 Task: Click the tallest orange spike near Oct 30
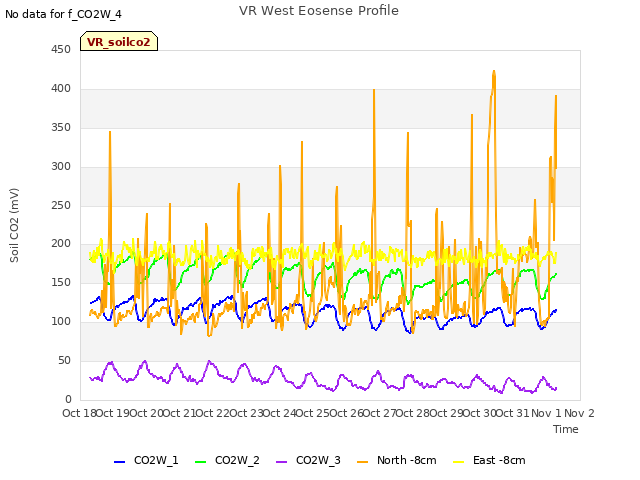494,72
